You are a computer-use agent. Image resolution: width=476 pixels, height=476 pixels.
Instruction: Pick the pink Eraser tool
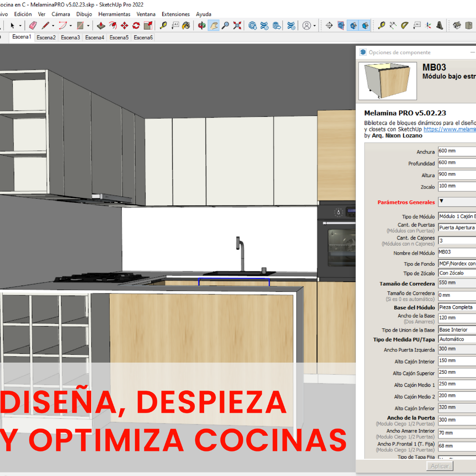[33, 26]
